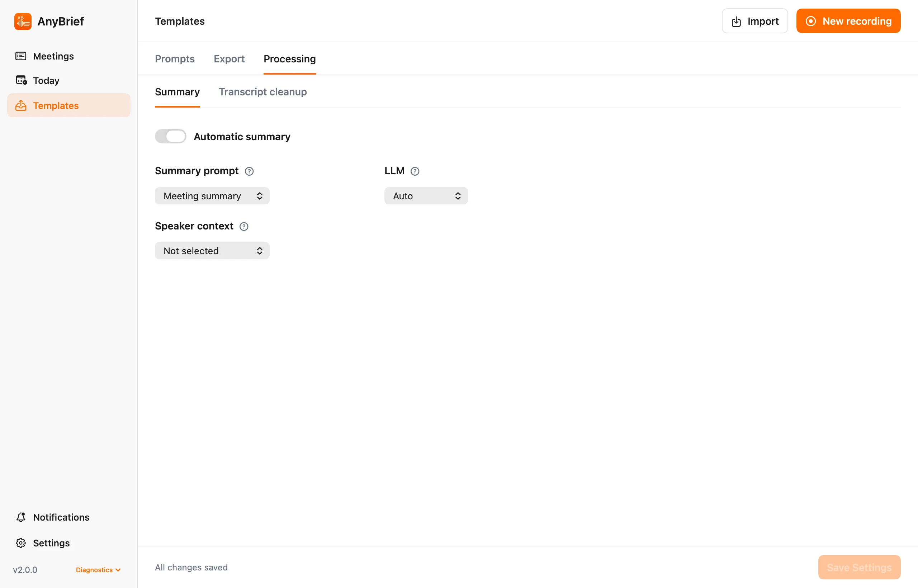Start a New recording

pyautogui.click(x=848, y=21)
